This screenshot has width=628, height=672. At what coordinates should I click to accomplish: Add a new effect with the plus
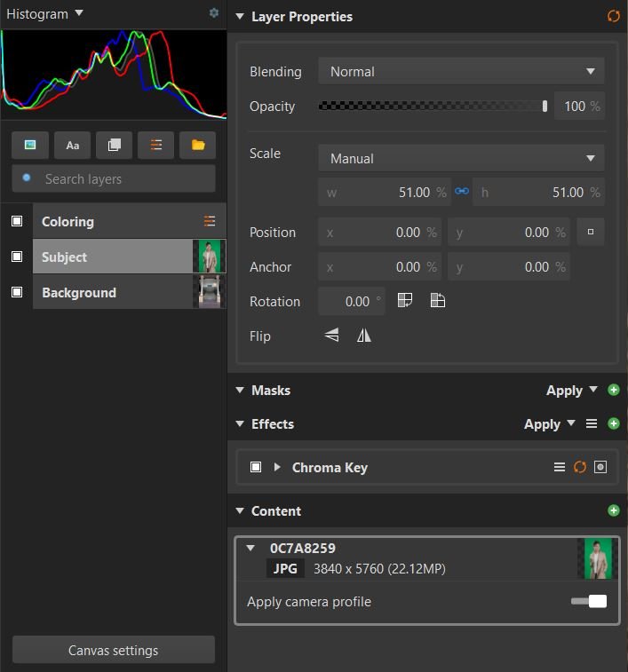pyautogui.click(x=614, y=423)
